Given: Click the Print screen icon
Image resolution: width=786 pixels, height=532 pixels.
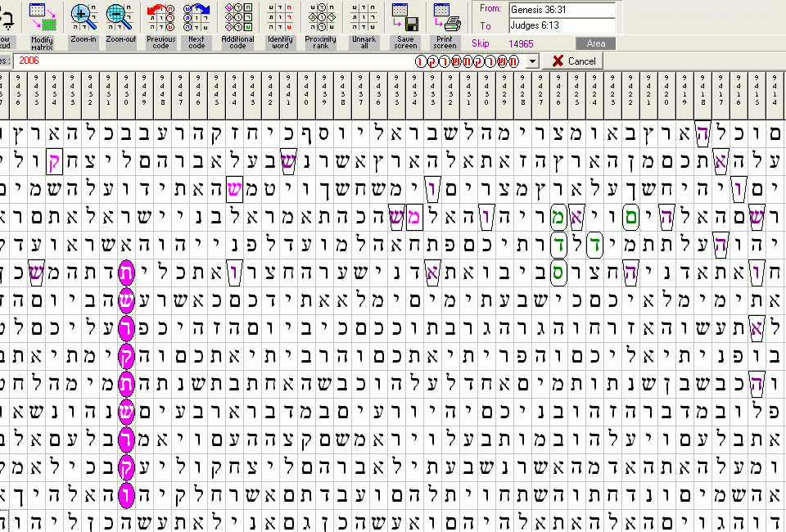Looking at the screenshot, I should coord(445,16).
